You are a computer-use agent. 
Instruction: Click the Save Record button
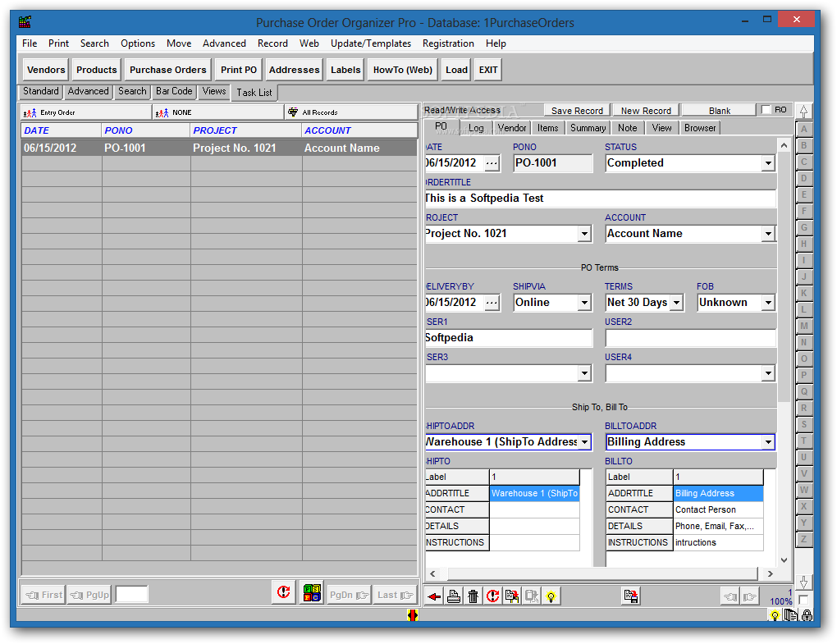tap(577, 111)
